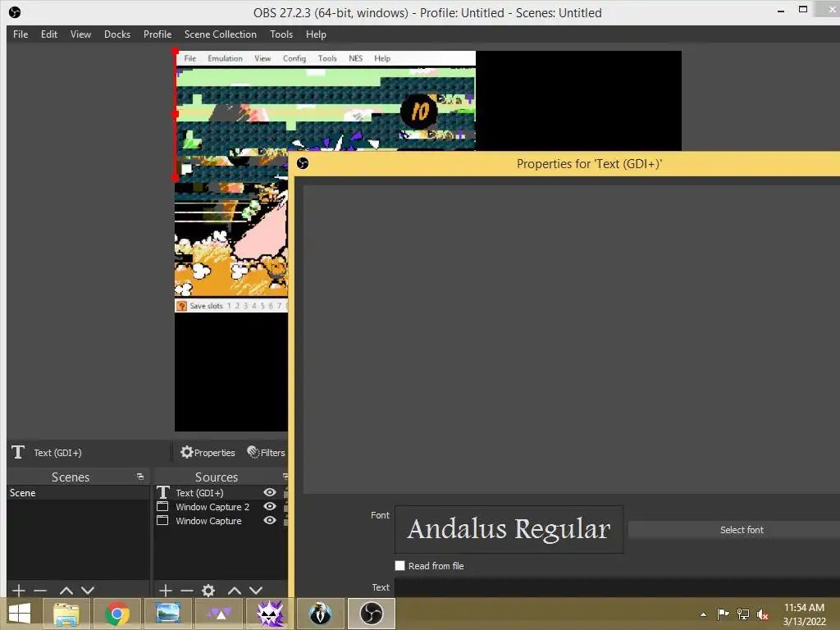Launch Google Chrome from the taskbar
This screenshot has width=840, height=630.
pyautogui.click(x=116, y=614)
